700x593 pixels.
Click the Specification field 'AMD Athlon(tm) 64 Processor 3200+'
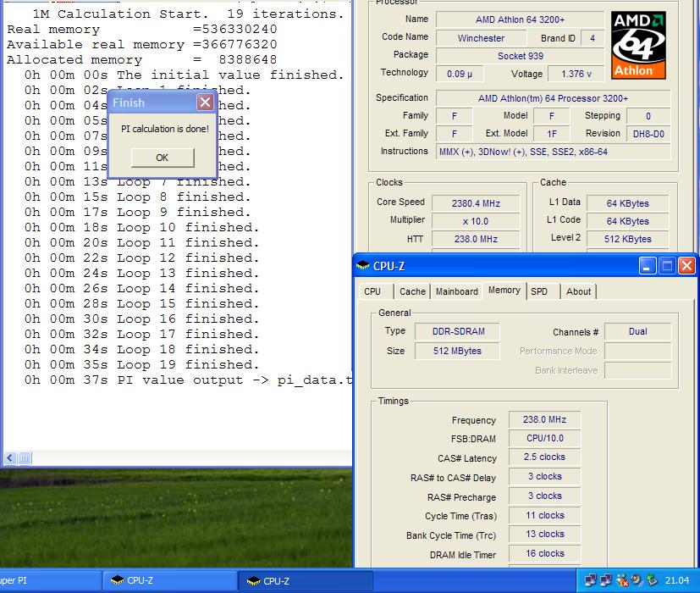[553, 98]
